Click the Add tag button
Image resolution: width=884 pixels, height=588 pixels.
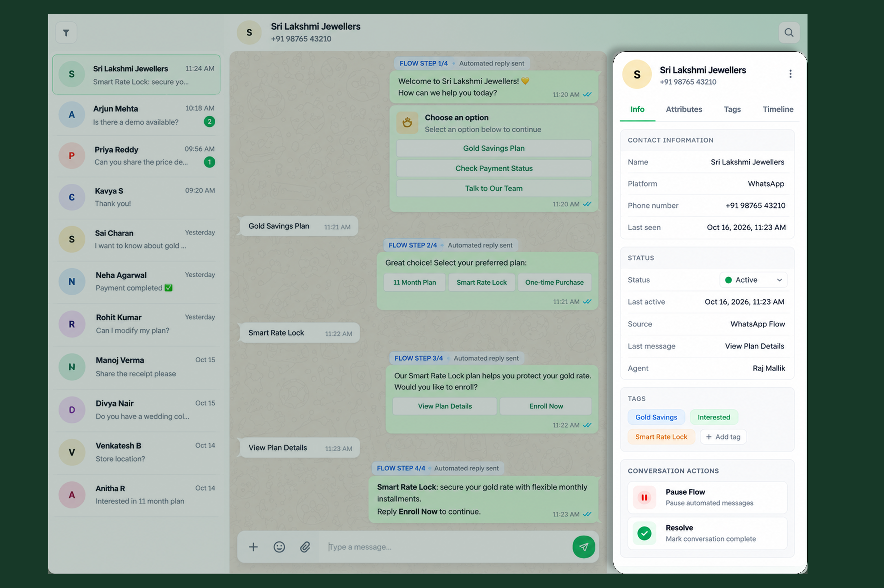point(723,437)
